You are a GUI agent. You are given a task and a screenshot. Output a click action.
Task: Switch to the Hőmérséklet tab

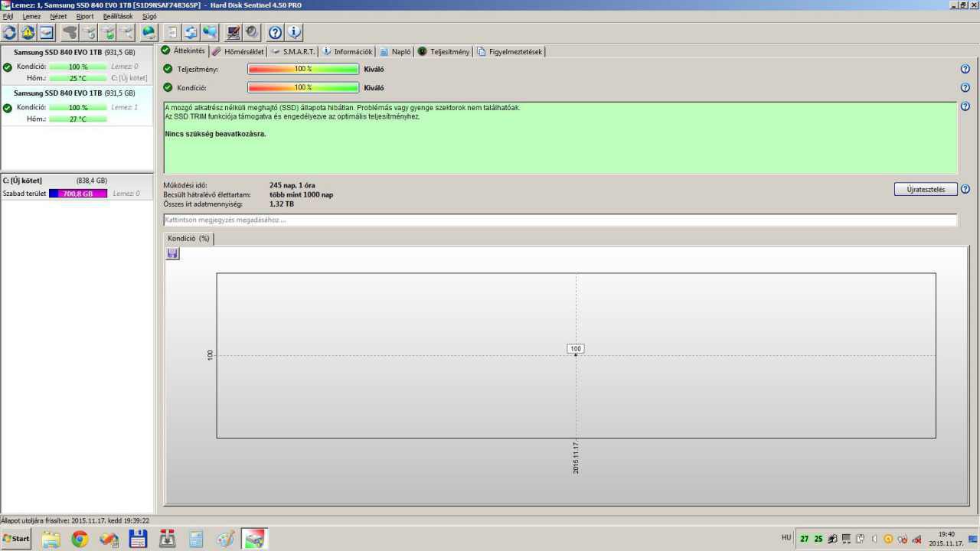pos(238,52)
